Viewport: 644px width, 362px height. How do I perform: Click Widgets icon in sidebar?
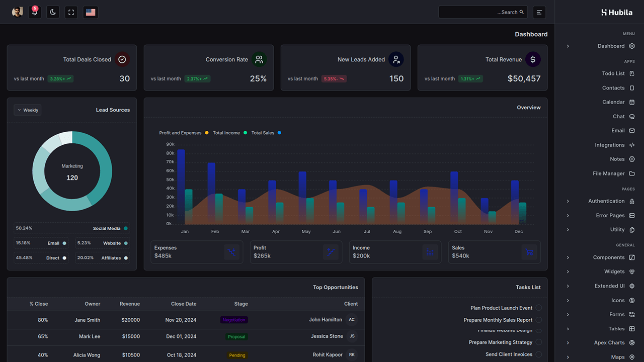632,271
